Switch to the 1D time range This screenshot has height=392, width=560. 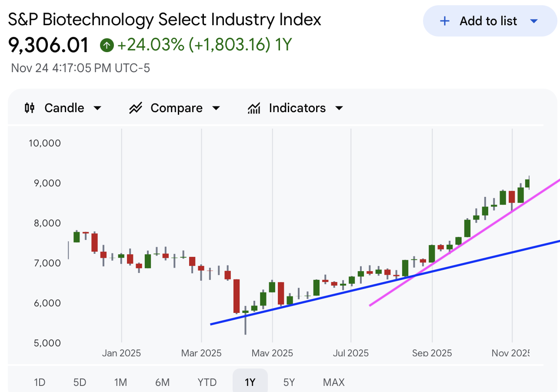40,382
